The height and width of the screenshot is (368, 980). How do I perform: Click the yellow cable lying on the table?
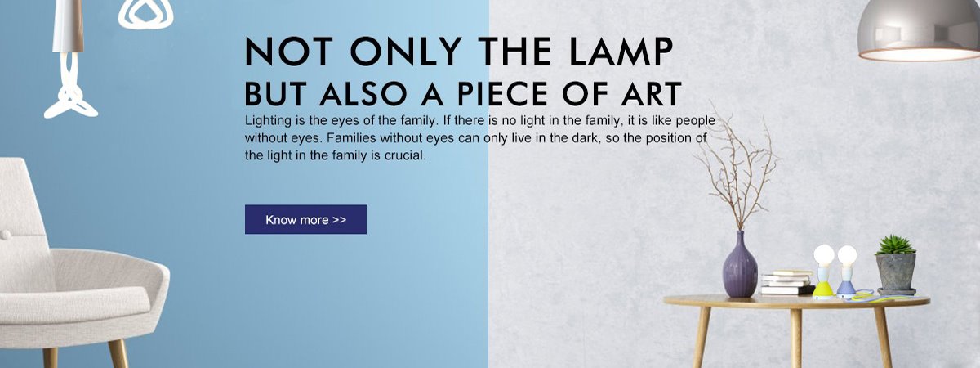[x=867, y=295]
